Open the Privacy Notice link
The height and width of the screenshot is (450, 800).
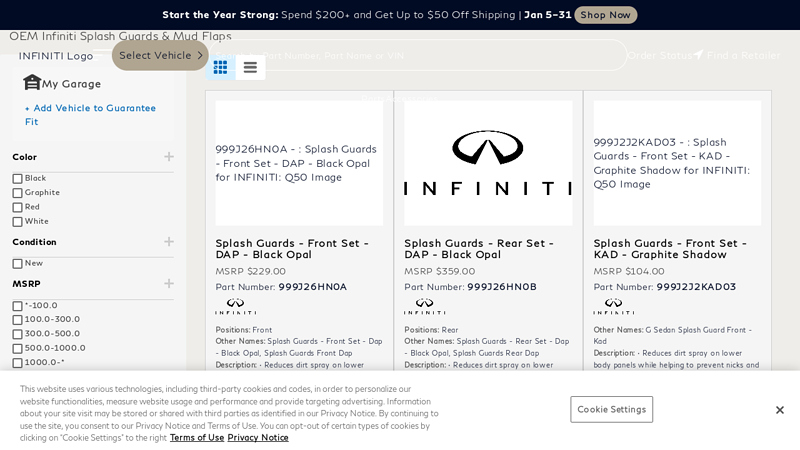click(258, 438)
